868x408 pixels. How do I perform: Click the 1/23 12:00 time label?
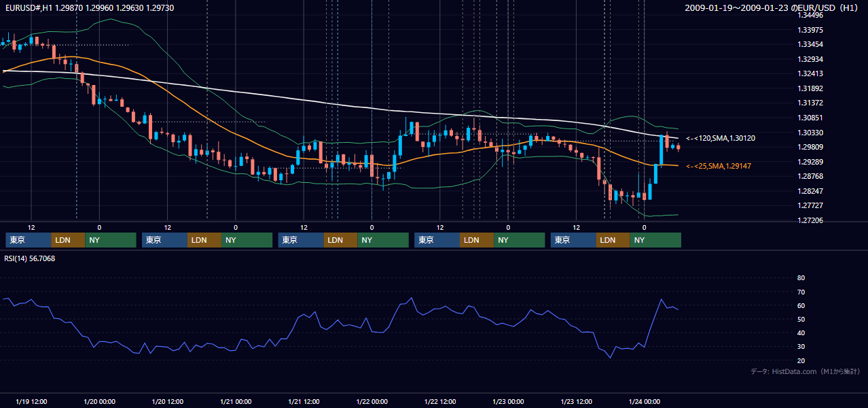coord(577,401)
